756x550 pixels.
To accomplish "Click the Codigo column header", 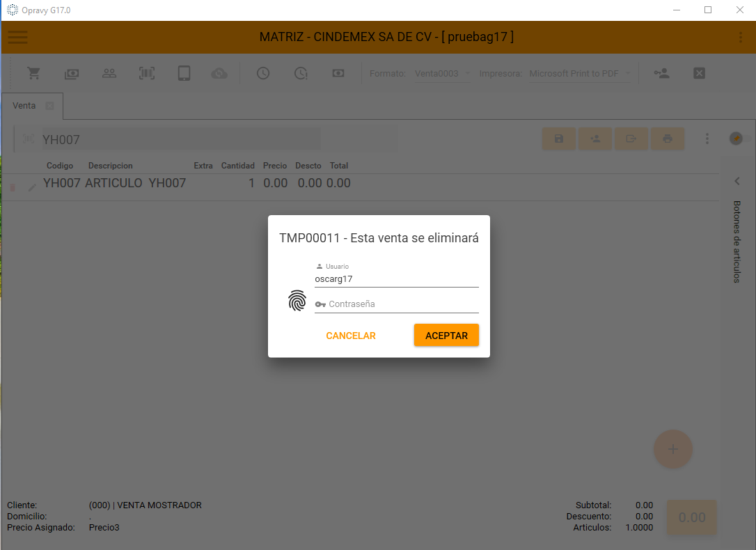I will pyautogui.click(x=60, y=165).
